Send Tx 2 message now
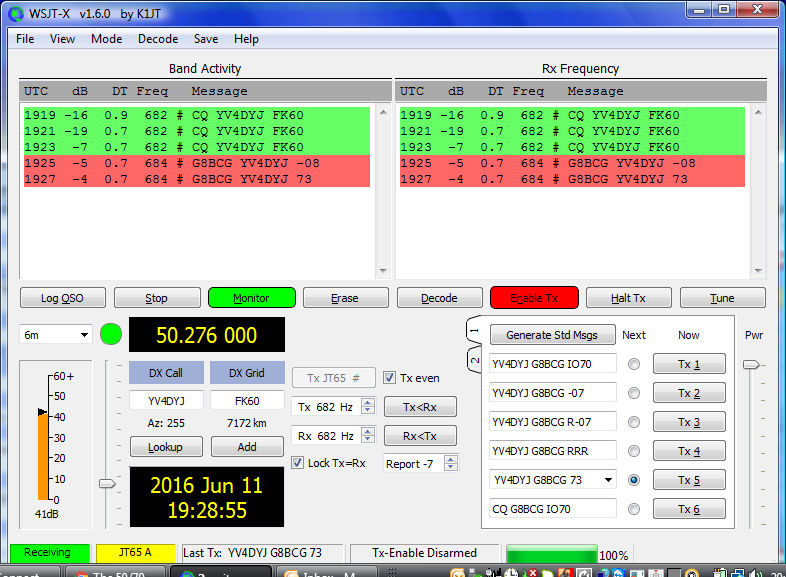Screen dimensions: 786x577 pos(689,393)
